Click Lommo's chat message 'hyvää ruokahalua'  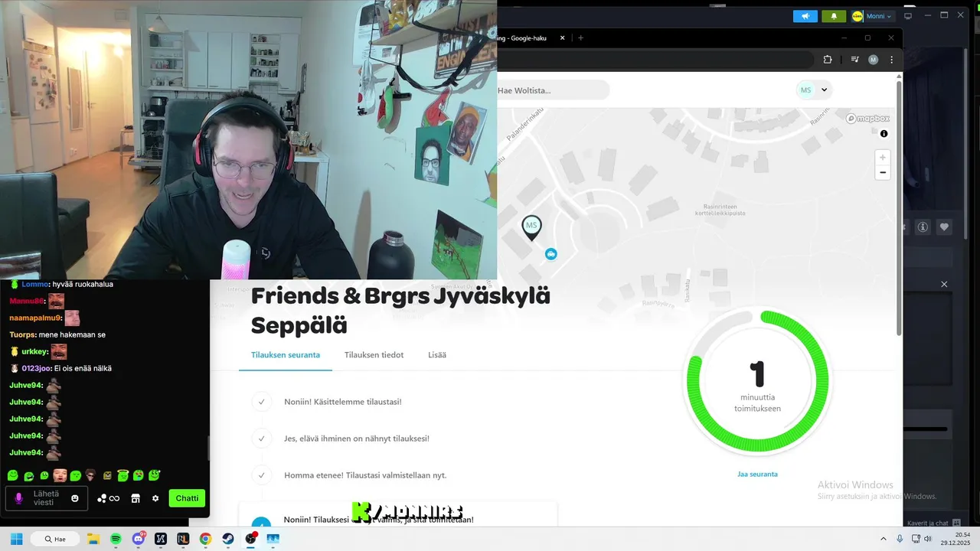point(82,284)
